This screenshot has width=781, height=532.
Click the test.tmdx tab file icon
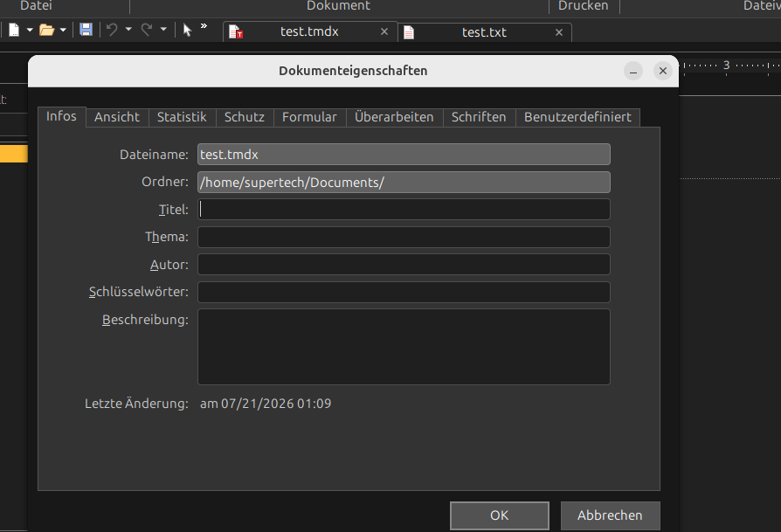236,31
